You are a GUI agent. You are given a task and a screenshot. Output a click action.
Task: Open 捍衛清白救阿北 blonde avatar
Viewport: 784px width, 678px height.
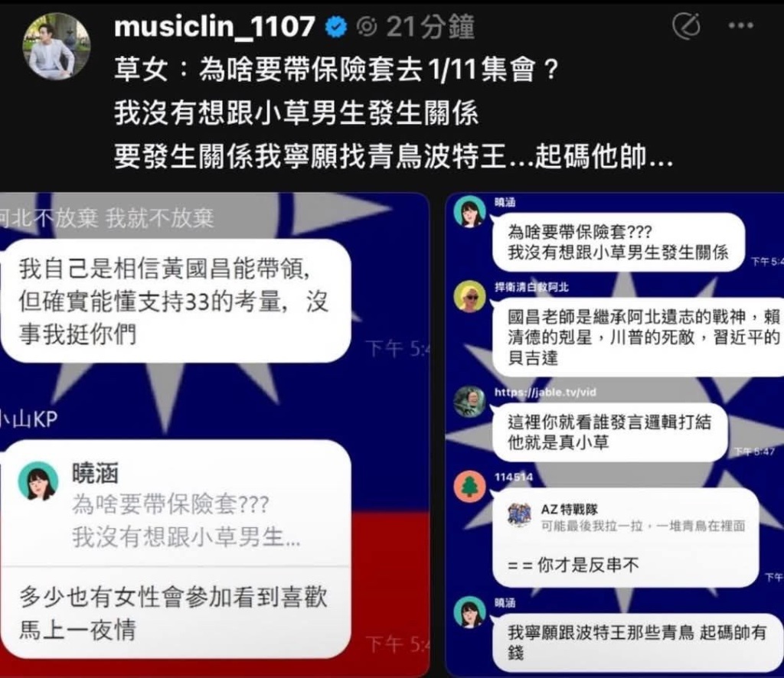[469, 296]
